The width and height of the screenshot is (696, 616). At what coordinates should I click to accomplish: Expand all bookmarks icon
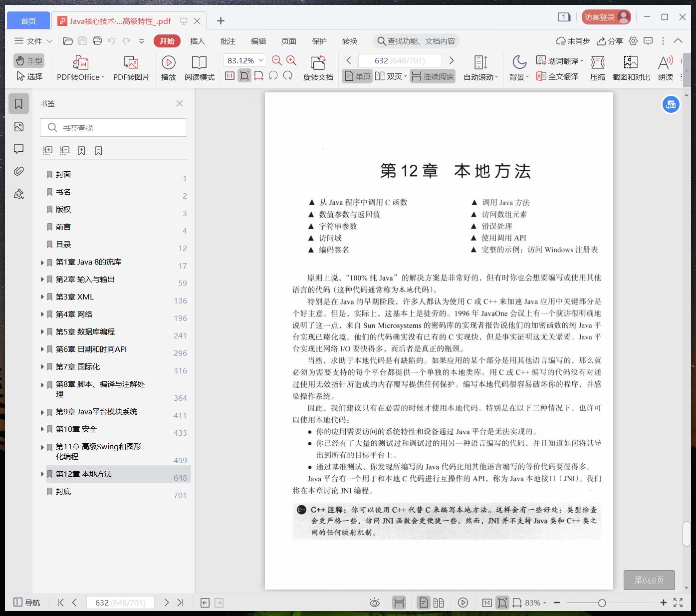click(x=48, y=150)
